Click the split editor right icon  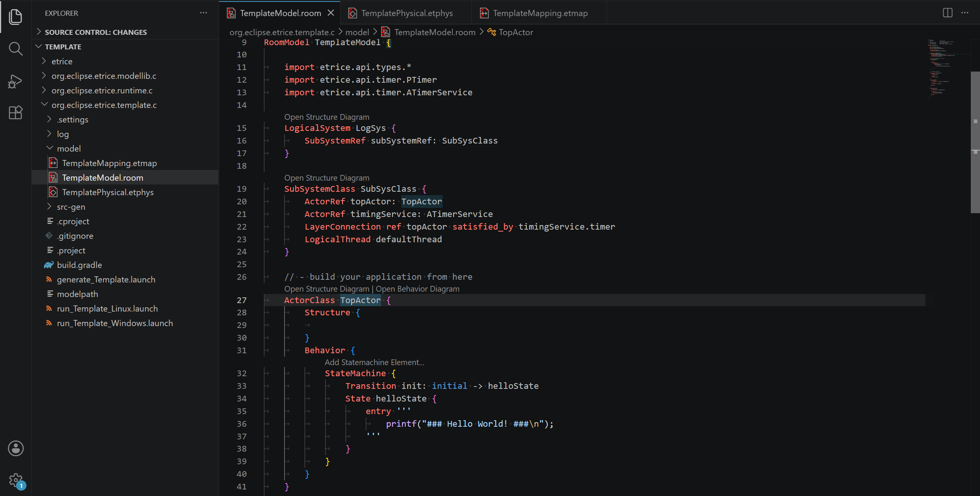click(x=947, y=13)
